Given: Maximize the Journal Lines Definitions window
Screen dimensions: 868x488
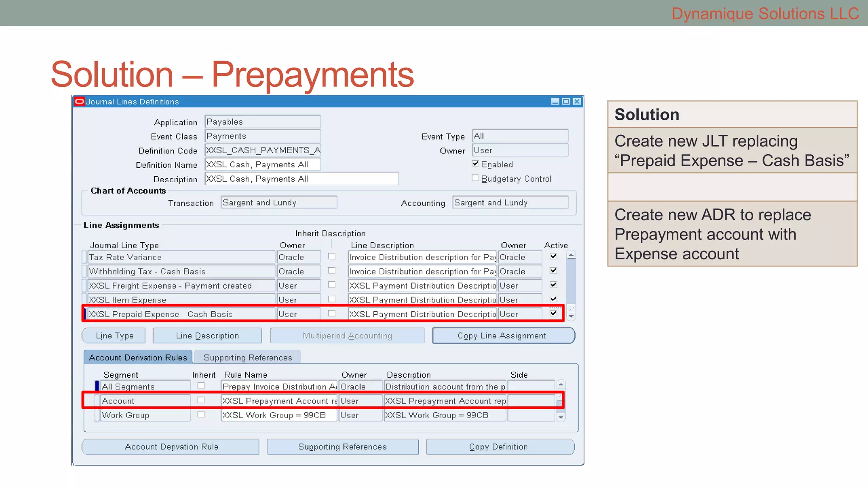Looking at the screenshot, I should (566, 102).
